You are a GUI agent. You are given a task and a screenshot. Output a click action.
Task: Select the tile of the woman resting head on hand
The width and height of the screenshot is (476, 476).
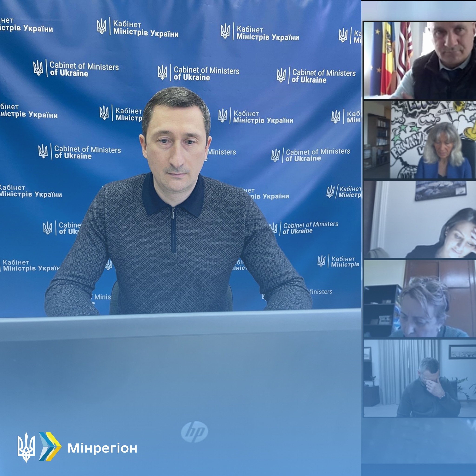pyautogui.click(x=419, y=219)
